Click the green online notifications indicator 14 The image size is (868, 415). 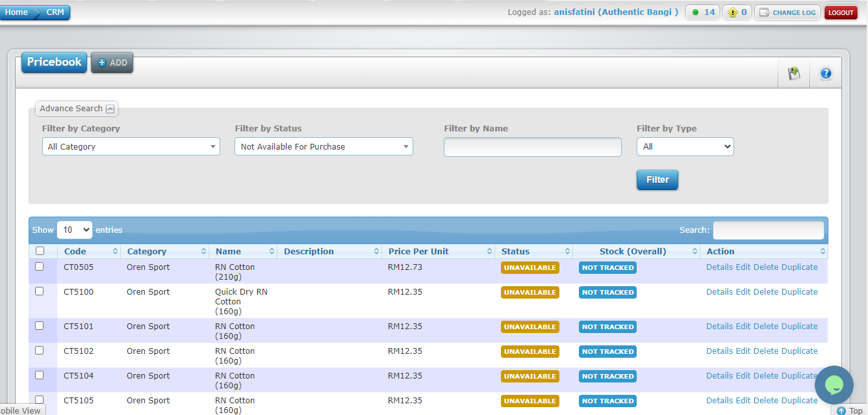tap(703, 12)
